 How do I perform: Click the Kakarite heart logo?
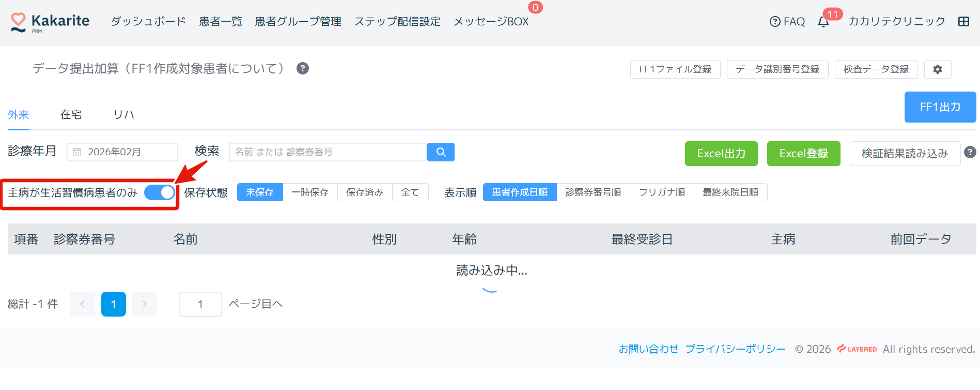(x=19, y=22)
